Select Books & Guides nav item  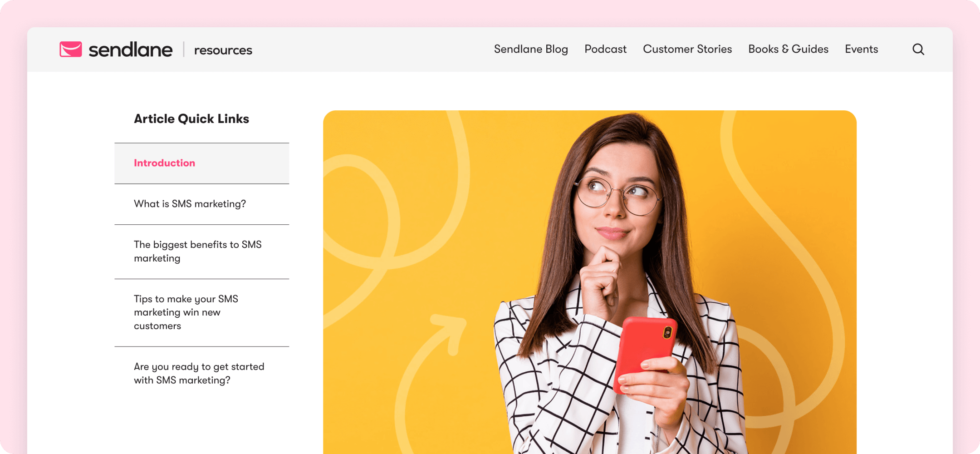point(788,49)
